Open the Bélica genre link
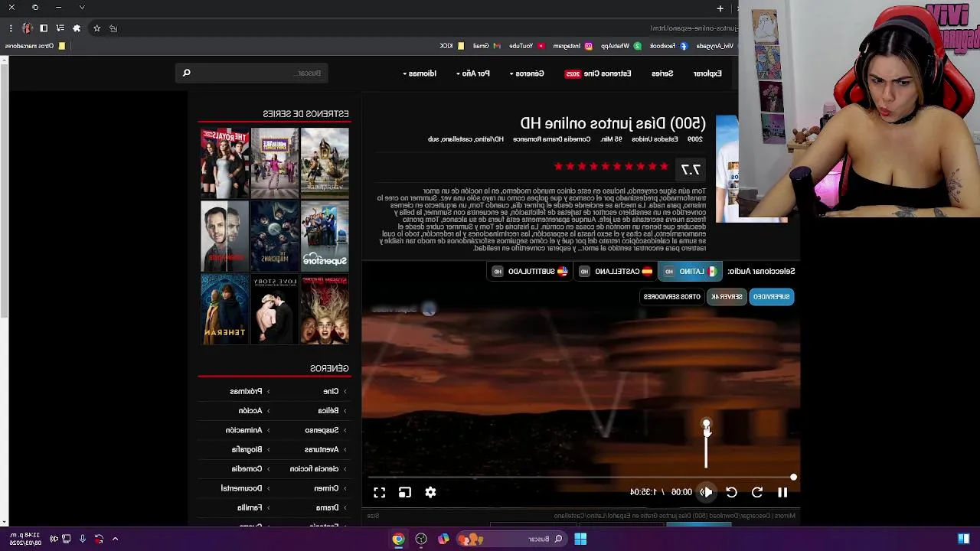 pyautogui.click(x=328, y=410)
